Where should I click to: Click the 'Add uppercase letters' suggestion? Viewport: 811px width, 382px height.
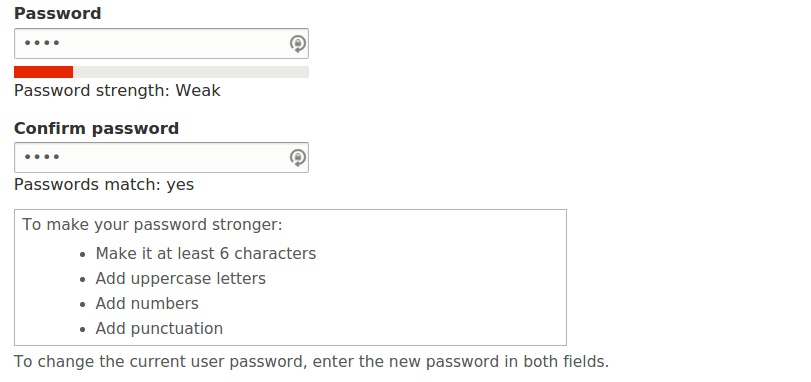click(181, 279)
